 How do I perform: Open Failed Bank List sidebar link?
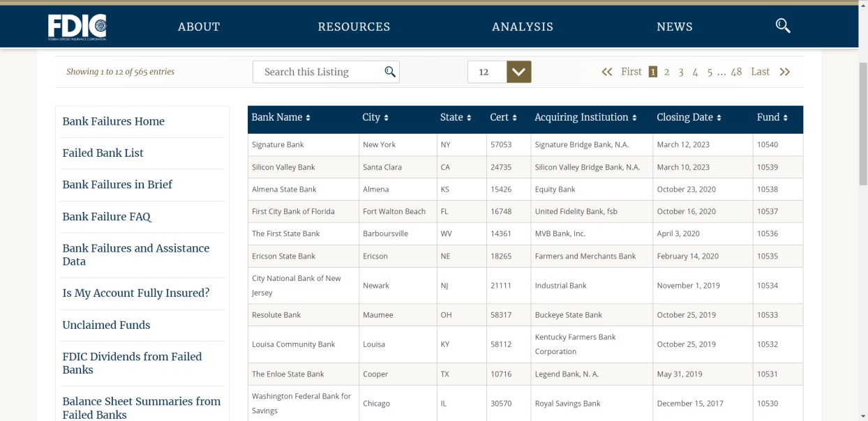103,153
